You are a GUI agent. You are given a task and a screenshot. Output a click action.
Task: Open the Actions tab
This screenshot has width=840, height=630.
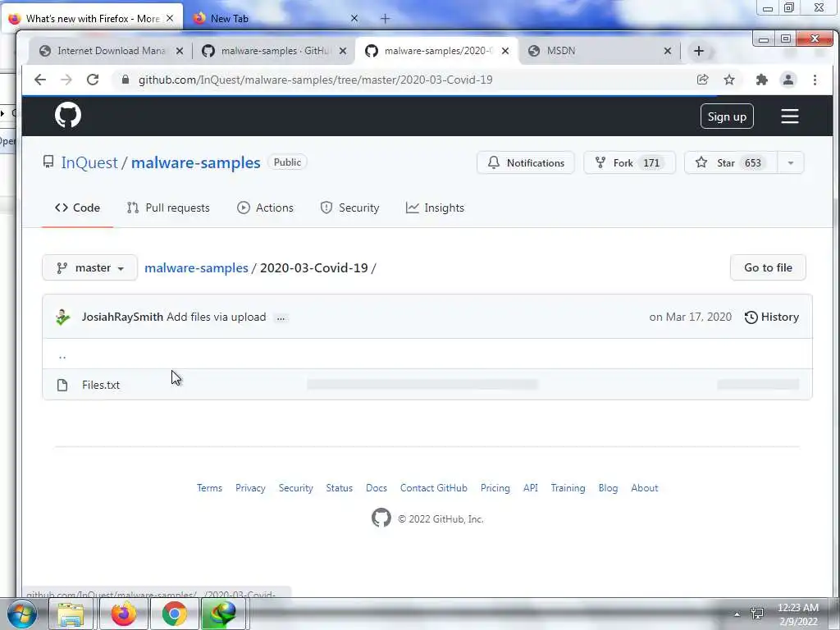click(x=265, y=208)
